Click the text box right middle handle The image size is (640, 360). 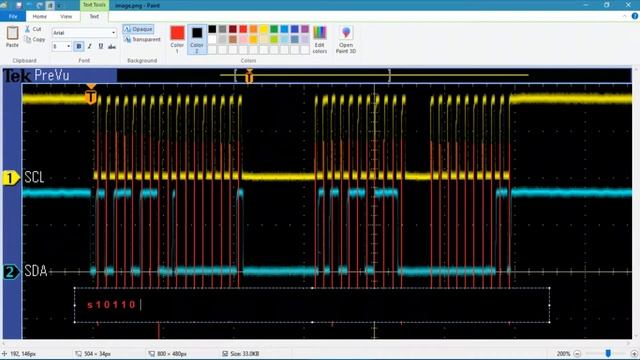point(549,305)
